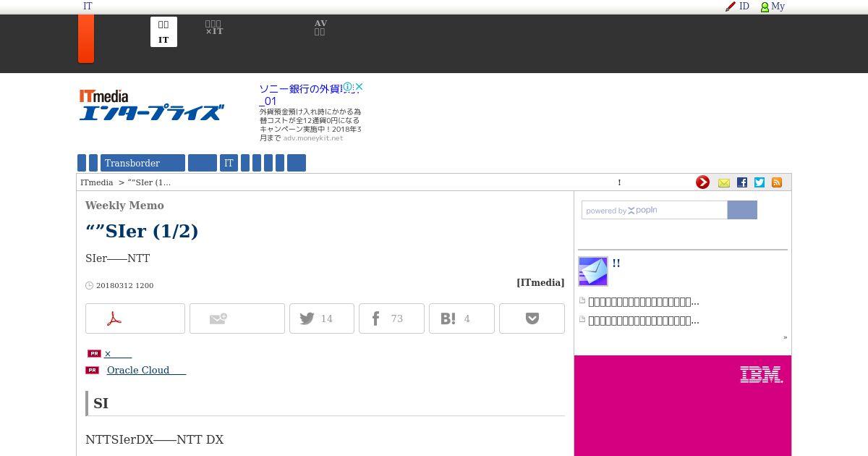Viewport: 868px width, 456px height.
Task: Close the Sony Bank ad
Action: 359,87
